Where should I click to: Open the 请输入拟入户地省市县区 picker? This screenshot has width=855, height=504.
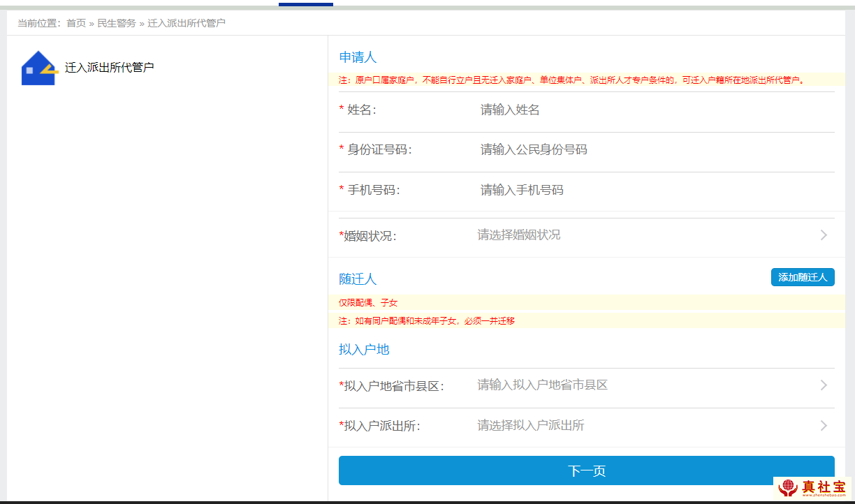(x=542, y=385)
